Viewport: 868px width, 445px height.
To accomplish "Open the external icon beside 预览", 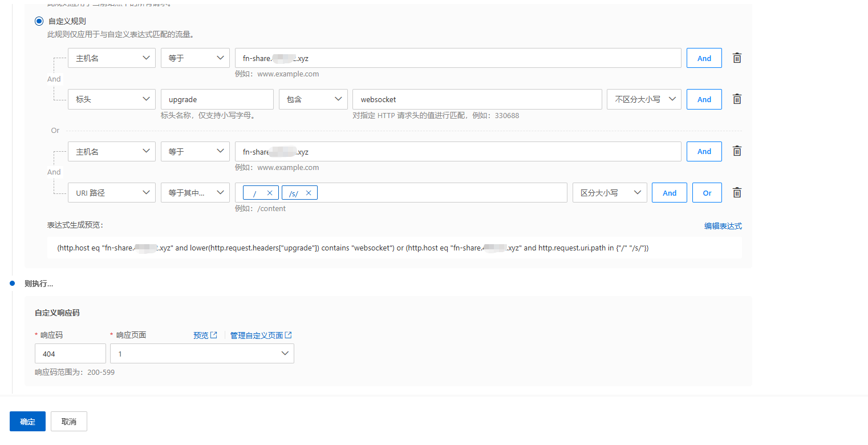I will [214, 335].
